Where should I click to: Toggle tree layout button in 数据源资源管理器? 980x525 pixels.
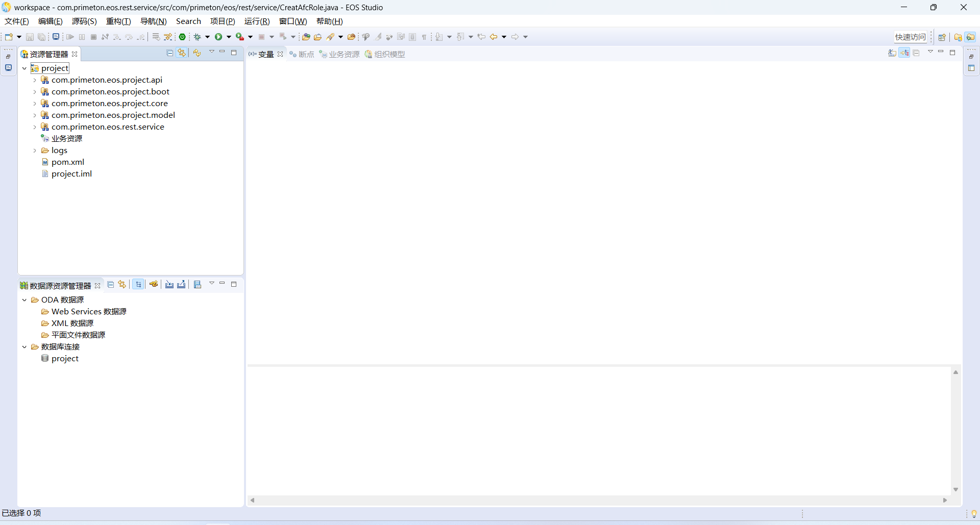pyautogui.click(x=138, y=285)
